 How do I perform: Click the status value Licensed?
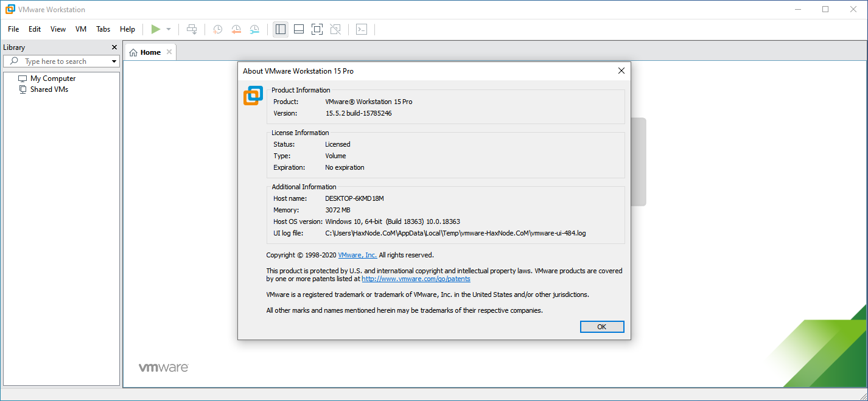(x=338, y=144)
